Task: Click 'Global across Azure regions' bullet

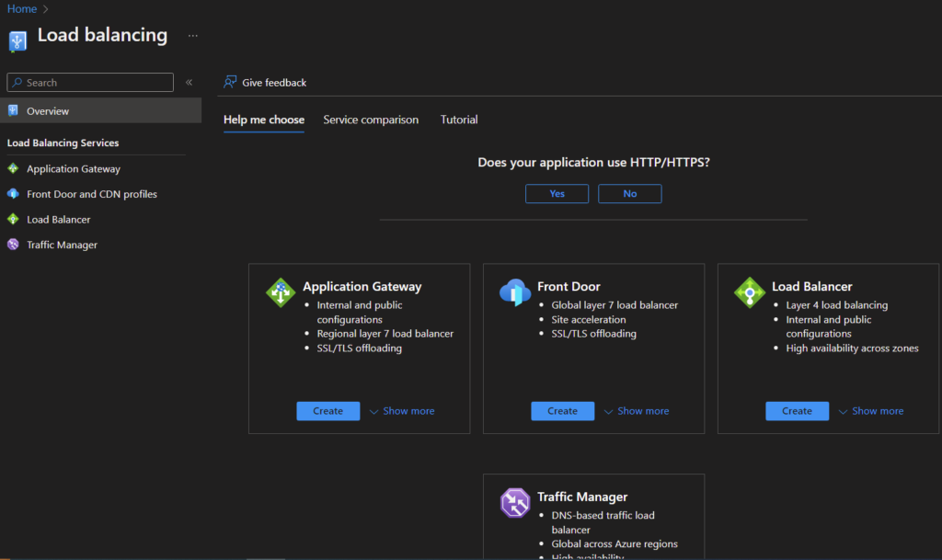Action: pyautogui.click(x=614, y=543)
